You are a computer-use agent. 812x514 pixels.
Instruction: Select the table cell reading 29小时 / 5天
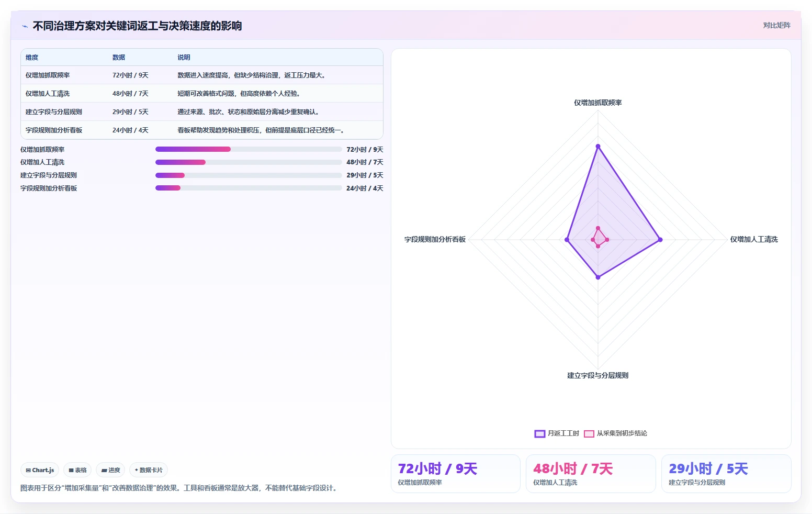[x=130, y=112]
